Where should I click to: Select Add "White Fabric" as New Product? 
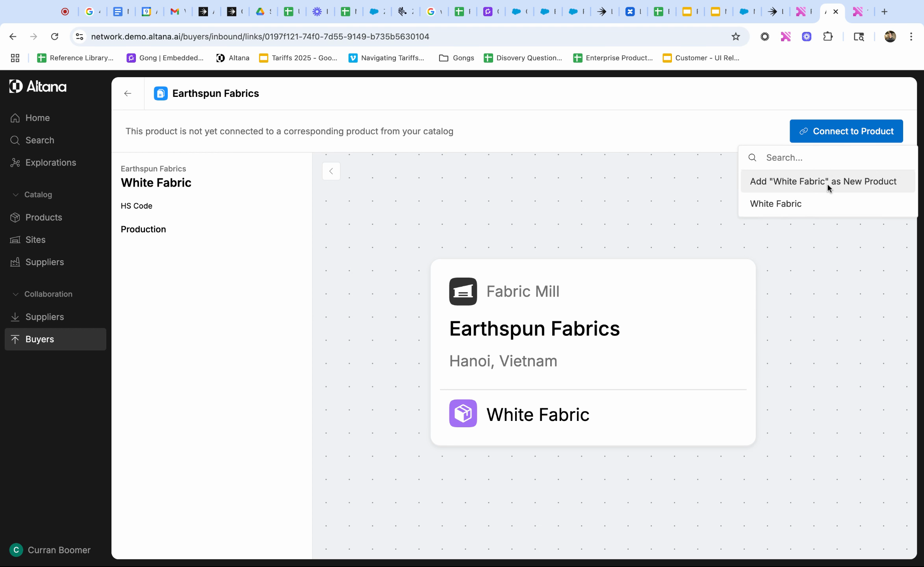click(x=823, y=182)
